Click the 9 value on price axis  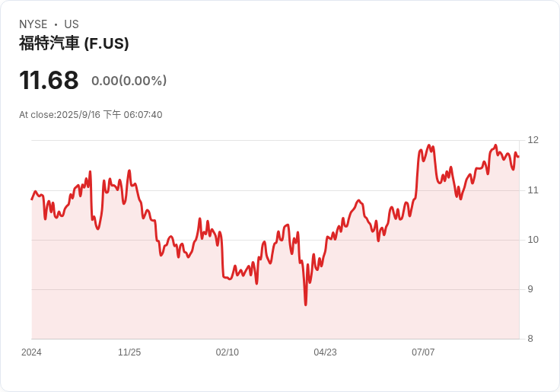tap(530, 289)
